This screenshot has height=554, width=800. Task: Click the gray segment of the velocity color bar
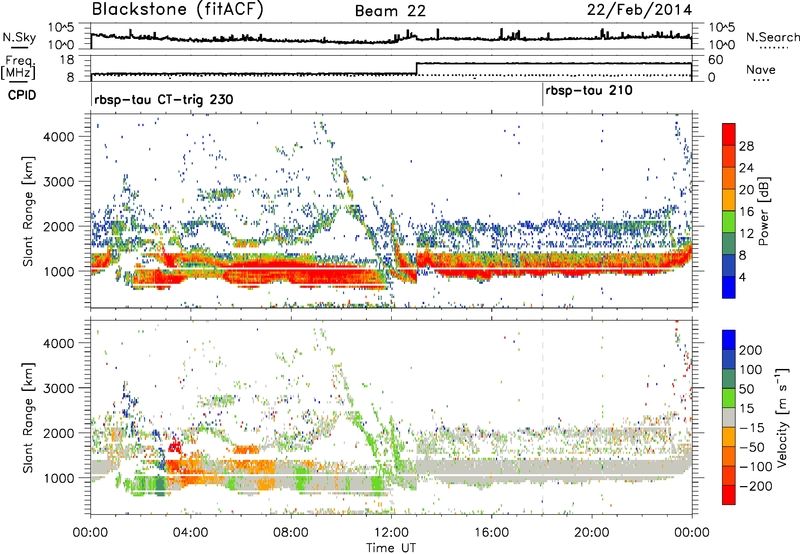(729, 418)
